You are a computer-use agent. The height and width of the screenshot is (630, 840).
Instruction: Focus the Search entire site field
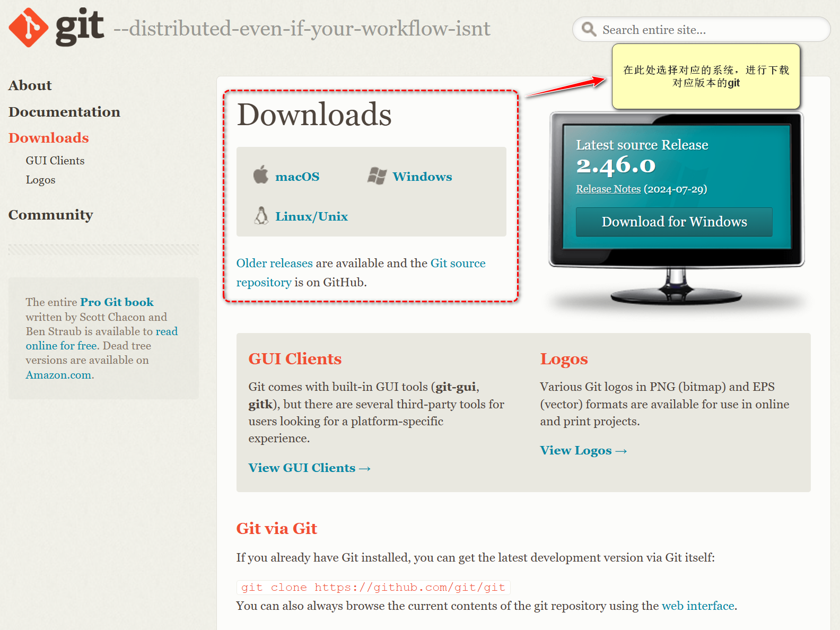[701, 29]
